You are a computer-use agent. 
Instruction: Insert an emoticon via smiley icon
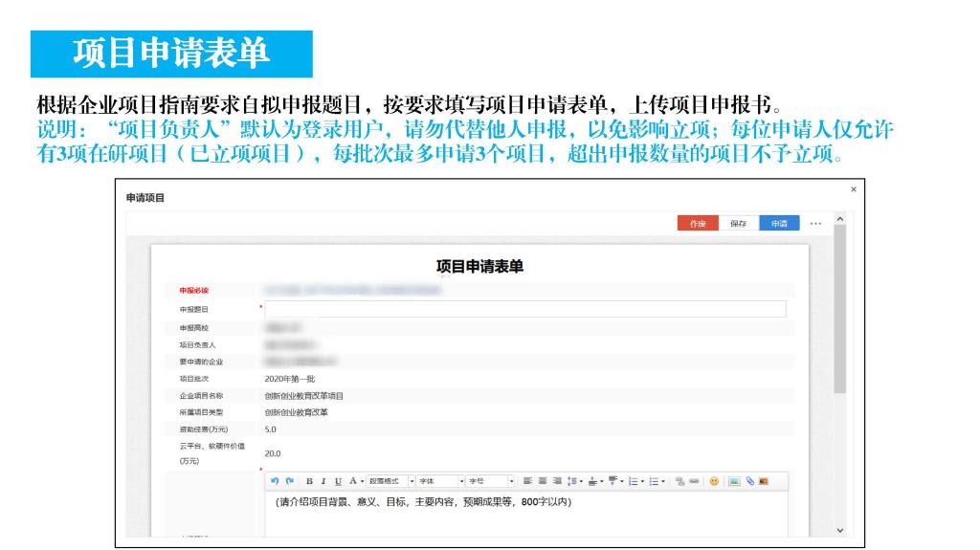click(x=714, y=480)
